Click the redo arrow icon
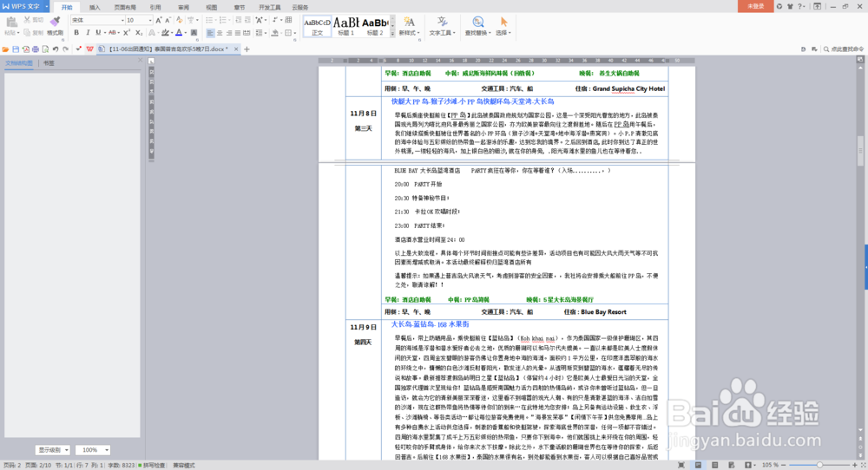 pyautogui.click(x=66, y=49)
